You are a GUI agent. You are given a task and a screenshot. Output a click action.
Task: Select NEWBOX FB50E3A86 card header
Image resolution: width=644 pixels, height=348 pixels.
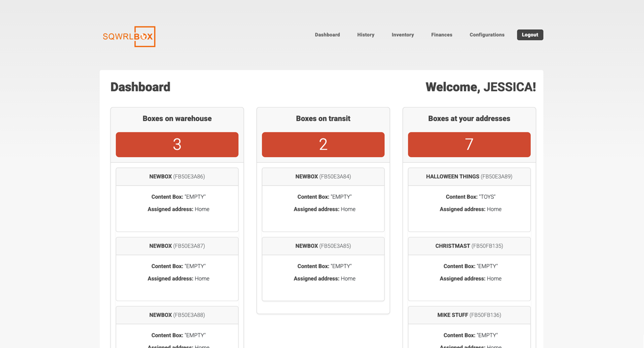click(177, 177)
